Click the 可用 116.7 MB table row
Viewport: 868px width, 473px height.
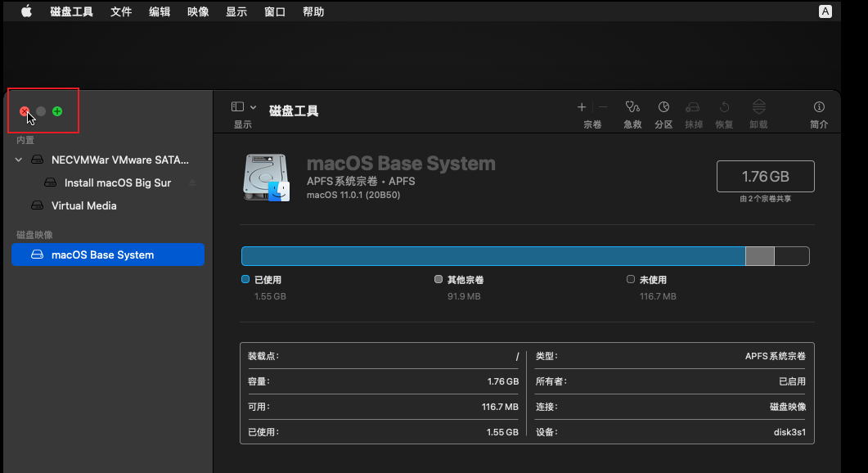click(x=383, y=407)
